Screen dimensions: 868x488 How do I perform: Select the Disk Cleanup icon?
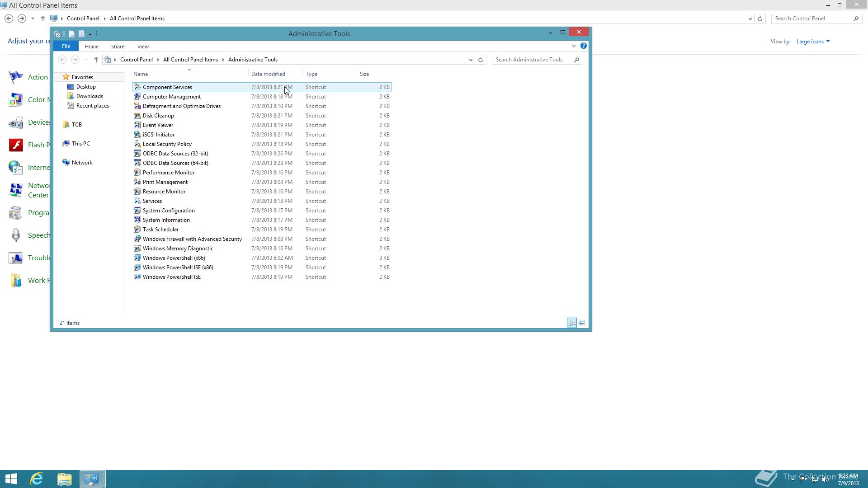point(137,116)
